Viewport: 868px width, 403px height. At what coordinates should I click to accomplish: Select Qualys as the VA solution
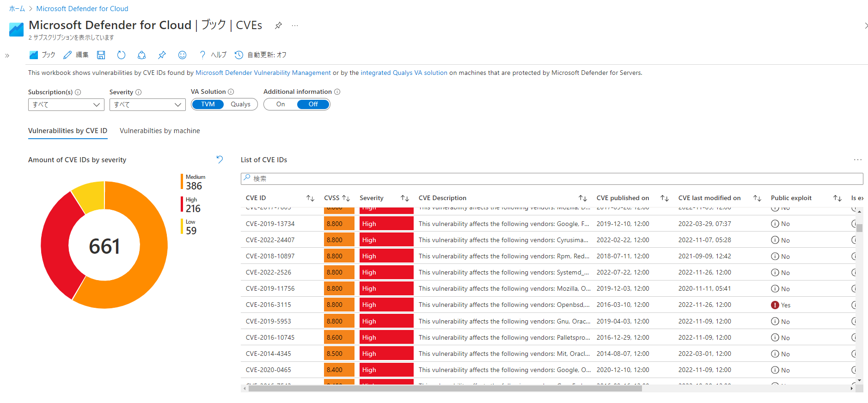[x=240, y=104]
